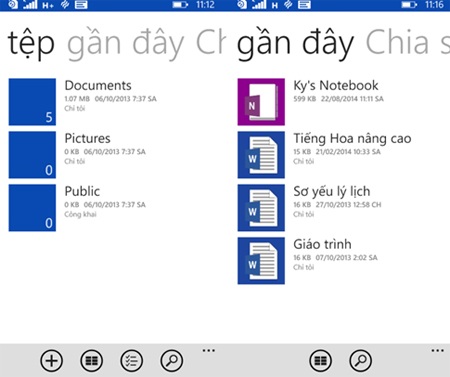The image size is (450, 377).
Task: Tap the "Pictures" folder name
Action: click(87, 138)
